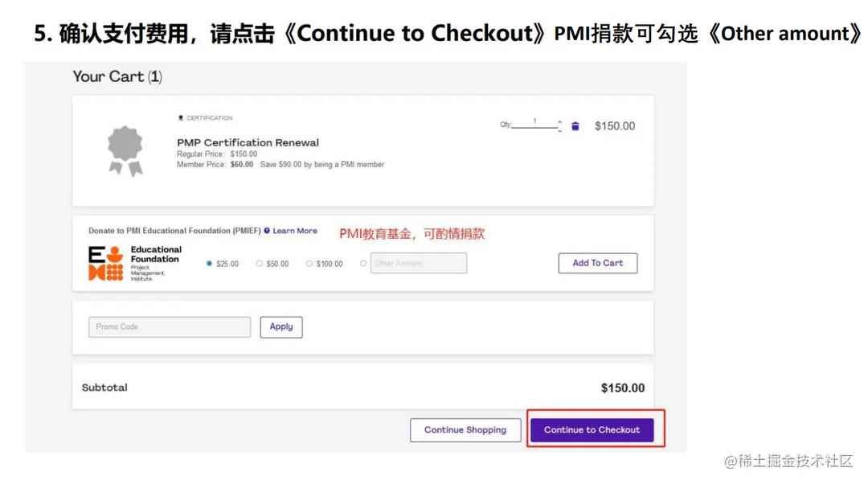This screenshot has width=868, height=484.
Task: Click the Subtotal $150.00 amount
Action: (623, 388)
